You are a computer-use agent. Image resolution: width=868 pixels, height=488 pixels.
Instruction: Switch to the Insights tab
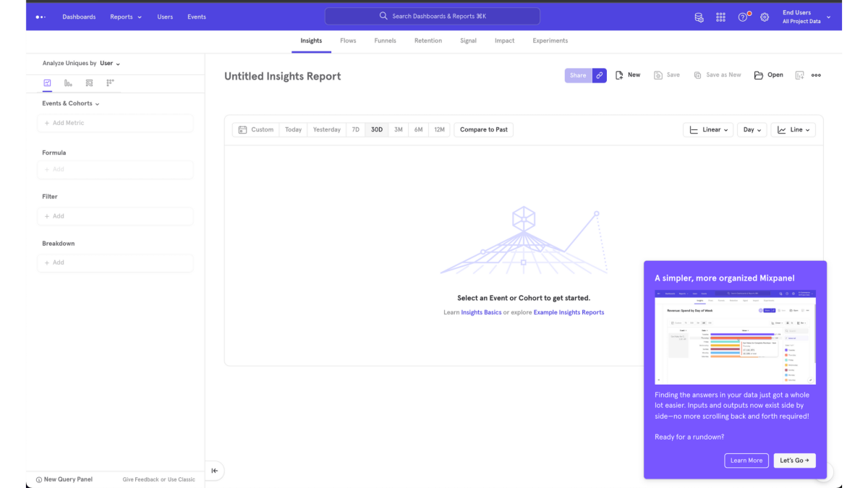tap(311, 41)
